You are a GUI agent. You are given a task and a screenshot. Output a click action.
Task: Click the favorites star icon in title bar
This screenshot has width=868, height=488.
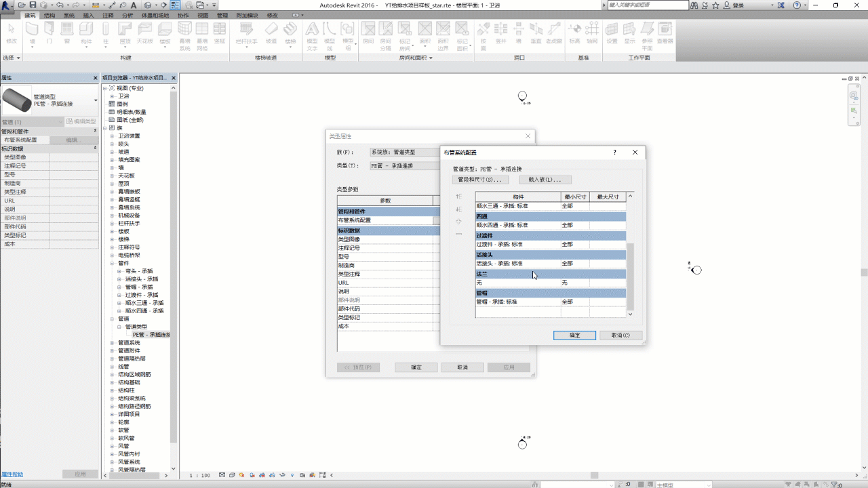tap(715, 5)
